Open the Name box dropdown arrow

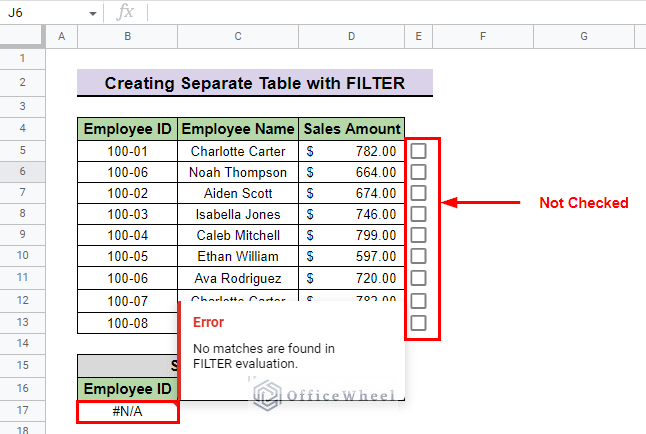pyautogui.click(x=93, y=14)
